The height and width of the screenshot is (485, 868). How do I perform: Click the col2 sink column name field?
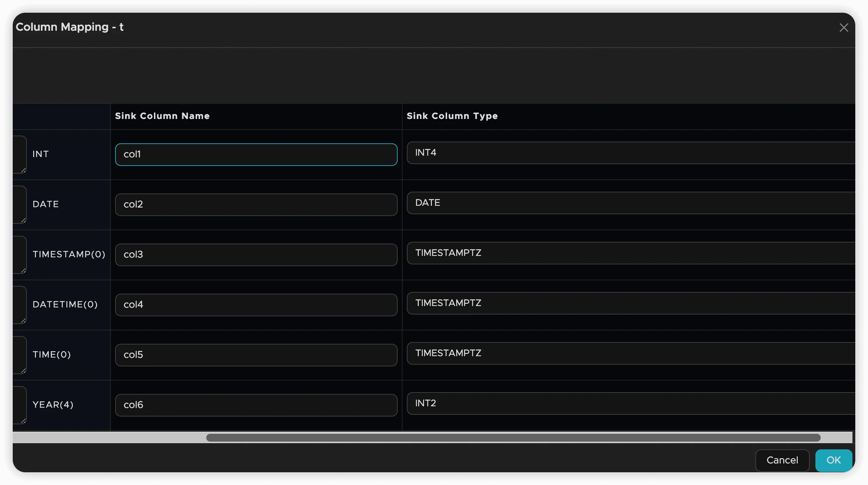point(256,204)
